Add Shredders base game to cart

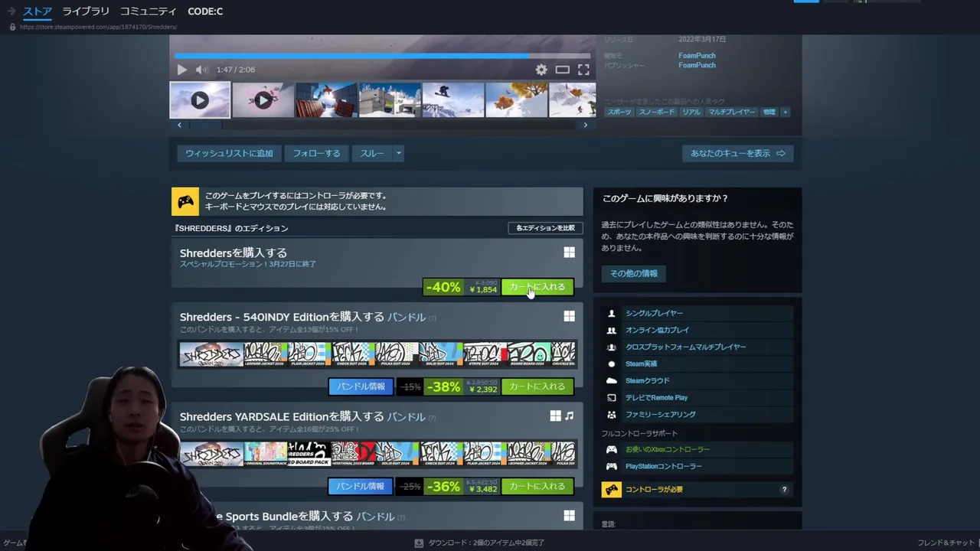pos(537,287)
